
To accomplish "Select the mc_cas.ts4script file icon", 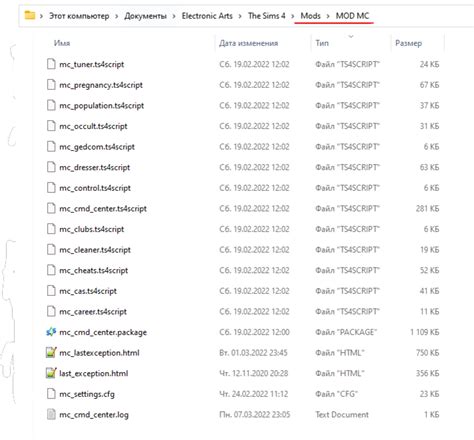I will pos(51,291).
